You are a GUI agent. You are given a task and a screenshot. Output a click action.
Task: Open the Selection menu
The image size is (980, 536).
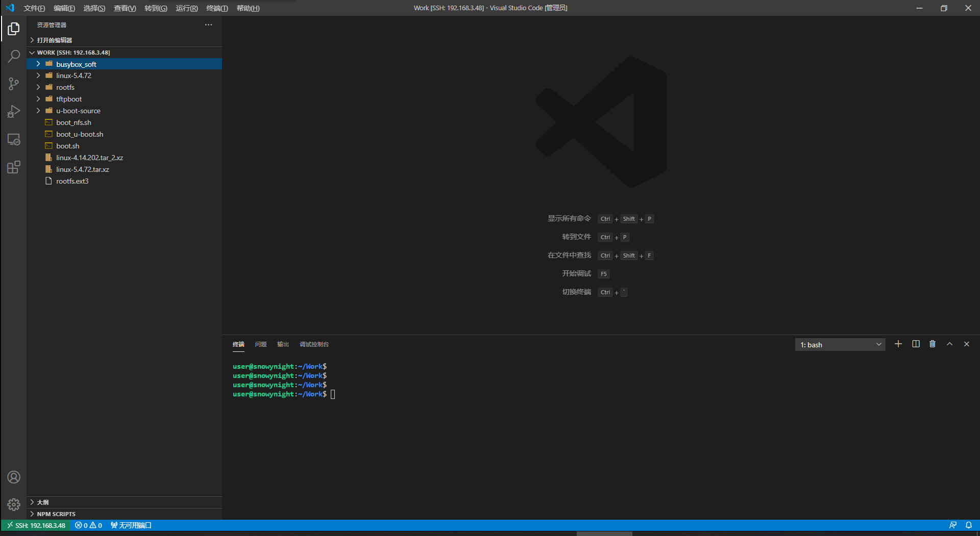[x=94, y=8]
